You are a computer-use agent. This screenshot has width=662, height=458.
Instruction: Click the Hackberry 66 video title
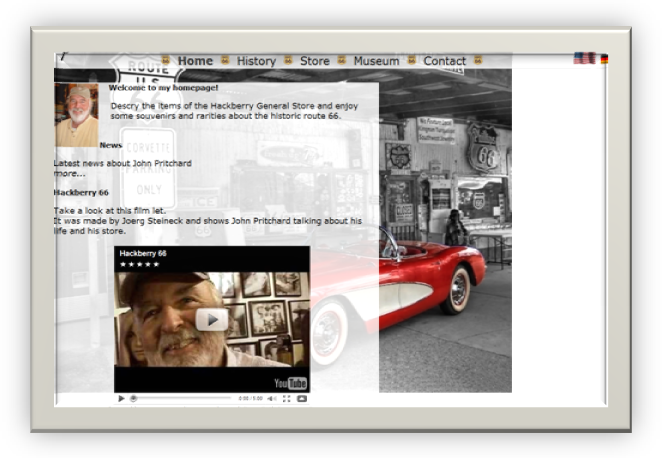pos(143,254)
